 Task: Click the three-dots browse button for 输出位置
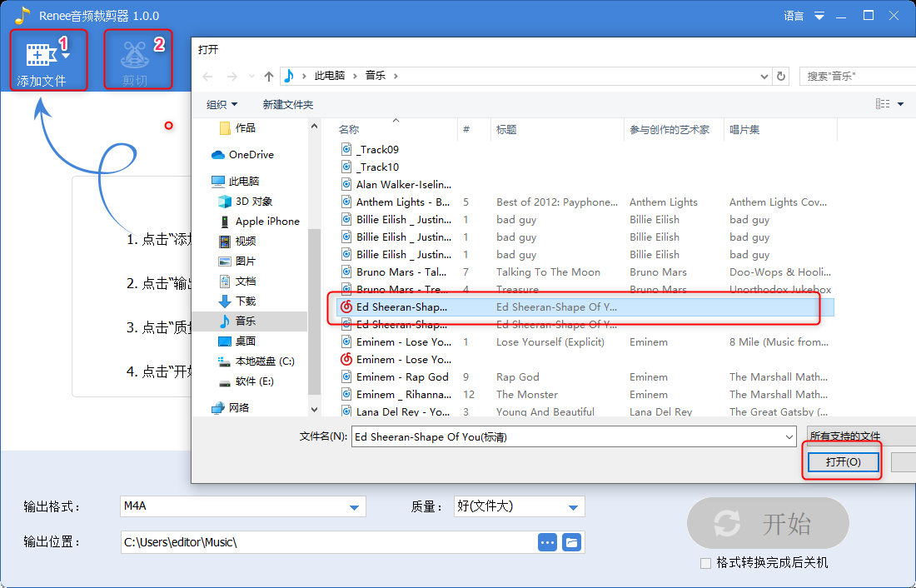coord(547,542)
